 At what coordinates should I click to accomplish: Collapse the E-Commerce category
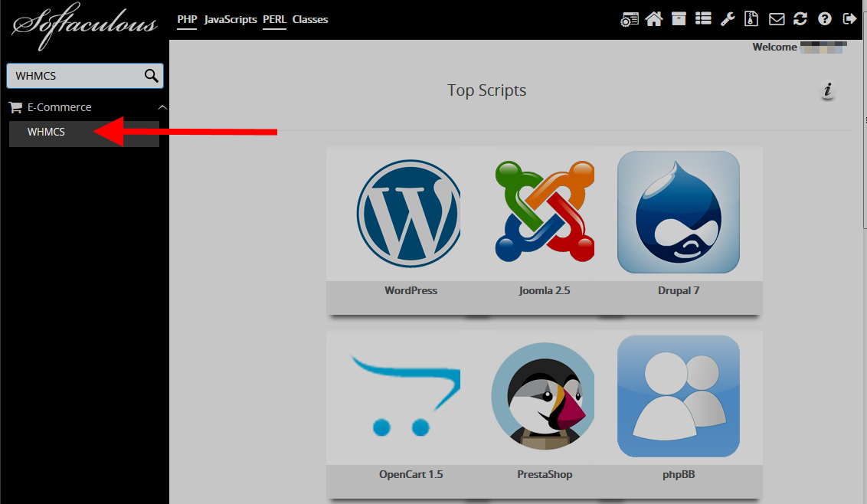(162, 107)
